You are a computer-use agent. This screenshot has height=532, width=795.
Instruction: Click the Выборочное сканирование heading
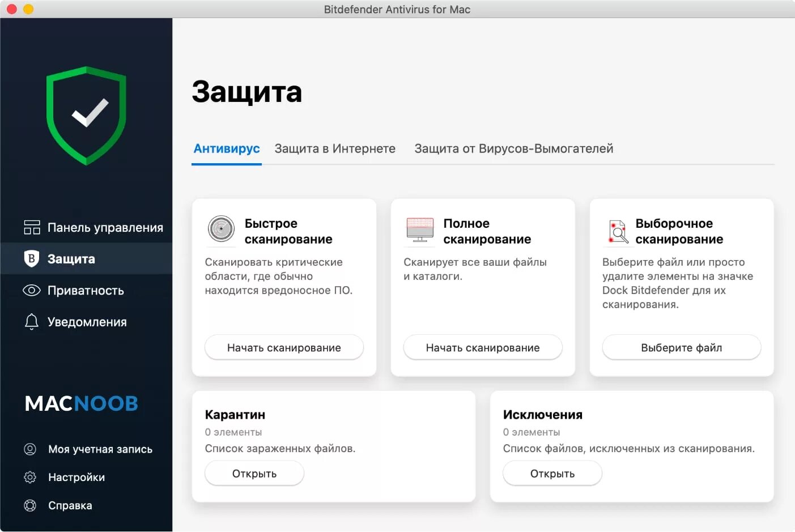coord(679,231)
